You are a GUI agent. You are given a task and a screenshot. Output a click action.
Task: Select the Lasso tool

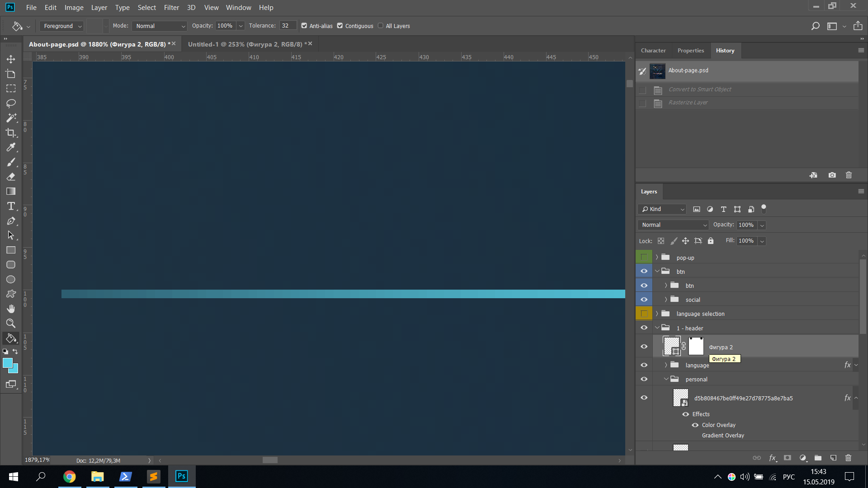pos(11,103)
